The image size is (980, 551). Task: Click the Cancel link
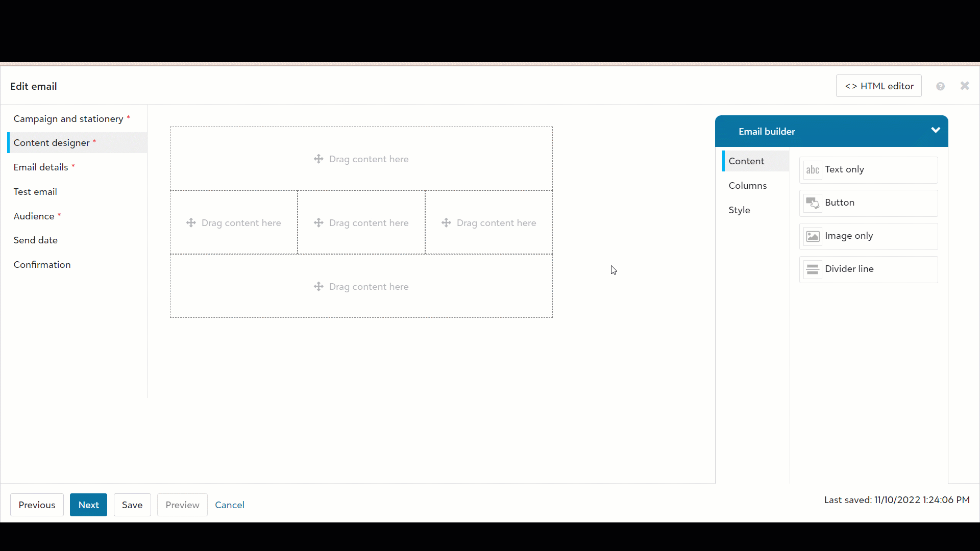tap(230, 505)
